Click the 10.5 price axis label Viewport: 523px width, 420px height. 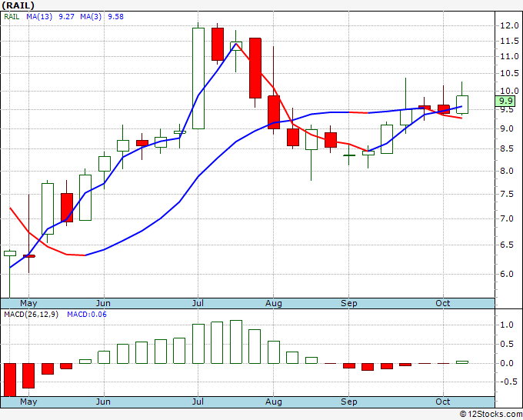(x=509, y=73)
